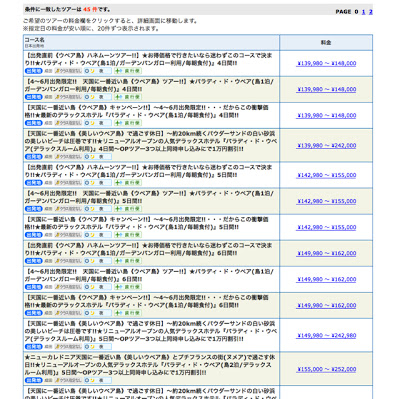Open price link for 4日間 ハネムーンツアー
The height and width of the screenshot is (399, 400).
tap(326, 63)
